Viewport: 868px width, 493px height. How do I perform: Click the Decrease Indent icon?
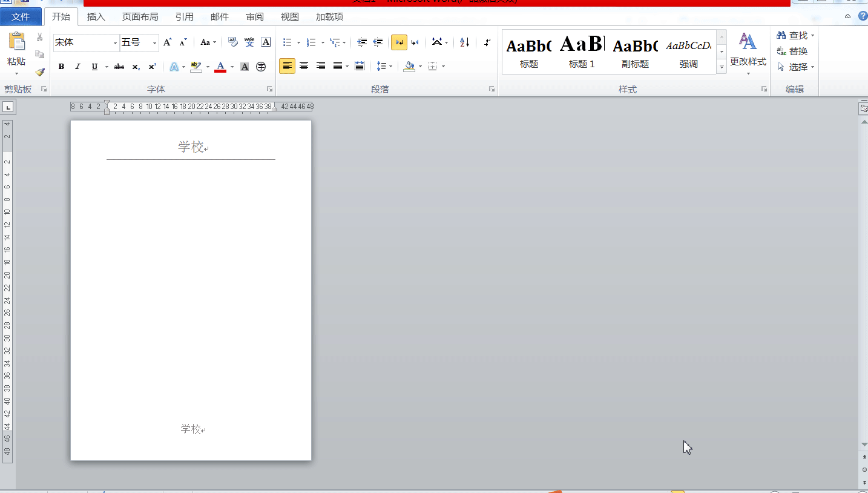tap(363, 42)
